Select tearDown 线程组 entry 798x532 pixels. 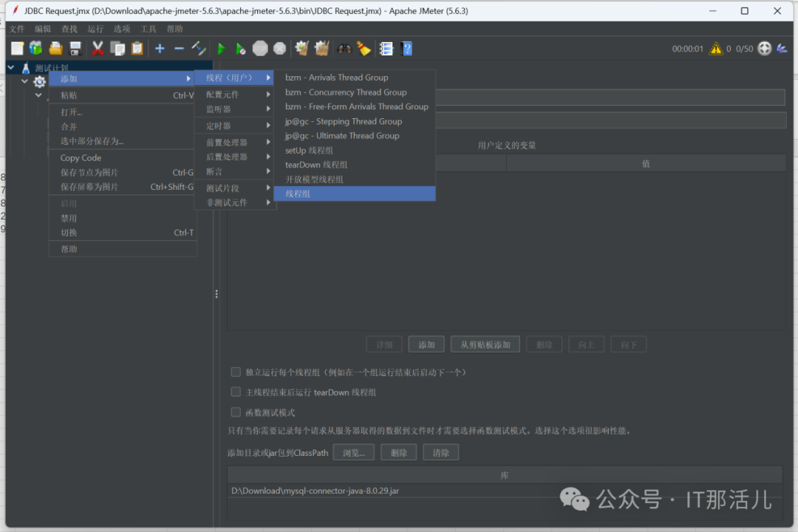[355, 165]
